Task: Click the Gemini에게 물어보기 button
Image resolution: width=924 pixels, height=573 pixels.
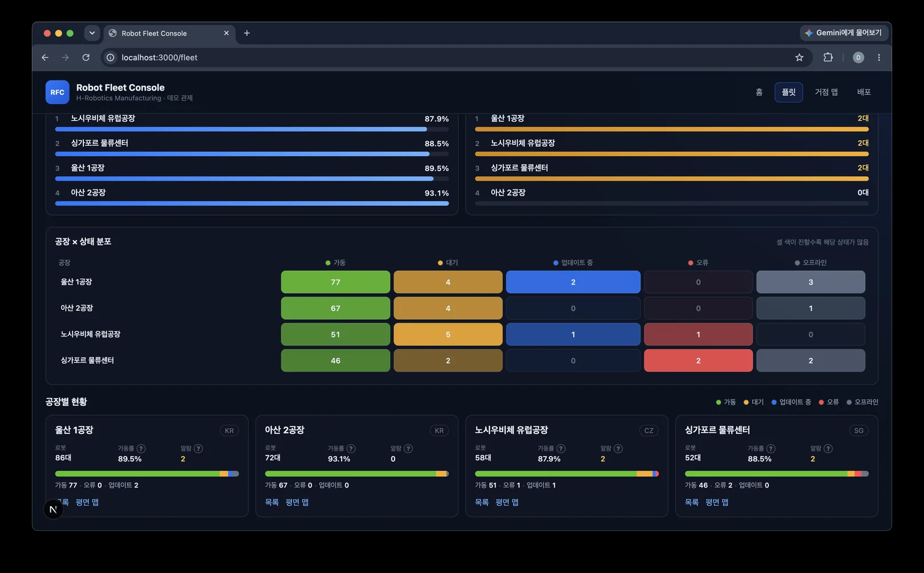Action: (x=844, y=33)
